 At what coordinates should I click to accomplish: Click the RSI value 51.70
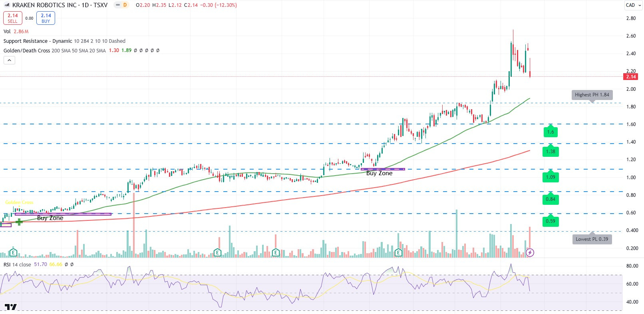click(x=40, y=264)
